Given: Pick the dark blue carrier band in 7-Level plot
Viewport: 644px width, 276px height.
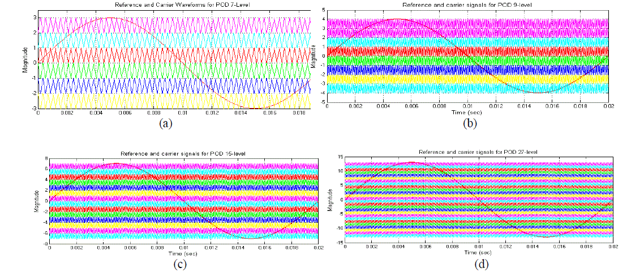Looking at the screenshot, I should pyautogui.click(x=170, y=85).
